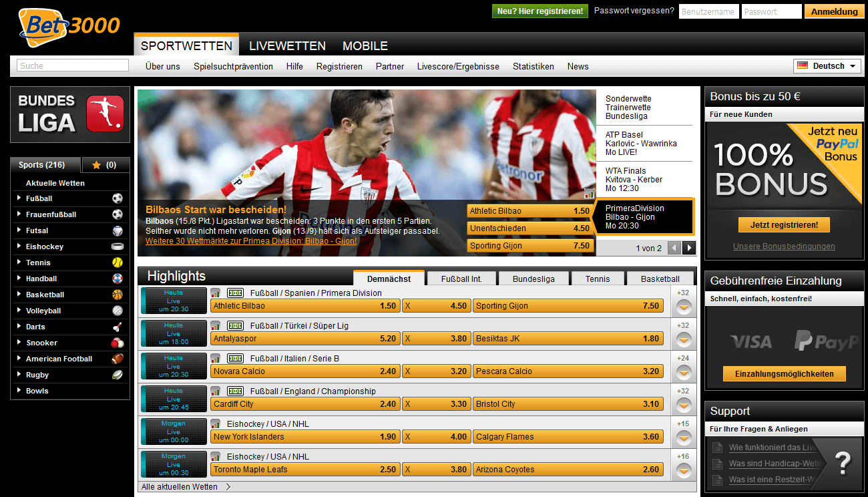Open the Deutsch language dropdown
This screenshot has width=868, height=497.
(x=827, y=66)
